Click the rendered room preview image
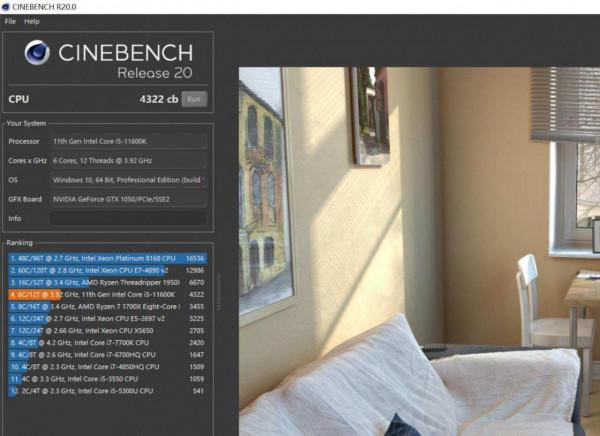This screenshot has height=436, width=600. (419, 251)
